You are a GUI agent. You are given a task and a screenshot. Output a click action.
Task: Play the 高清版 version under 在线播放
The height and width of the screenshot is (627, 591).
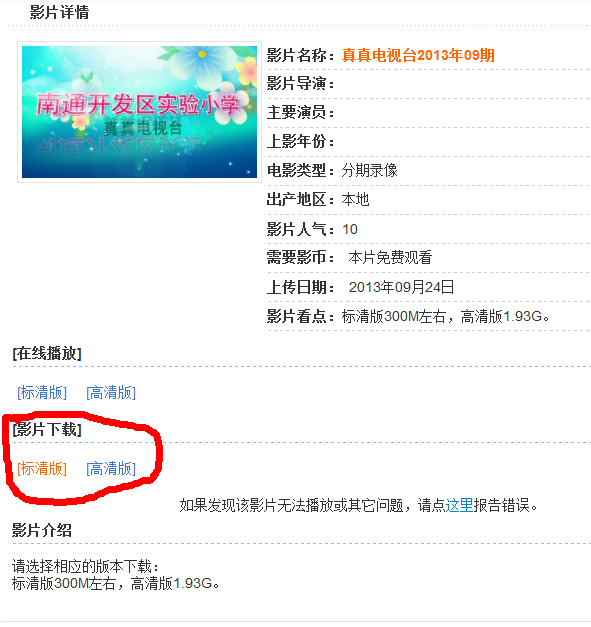pos(111,393)
